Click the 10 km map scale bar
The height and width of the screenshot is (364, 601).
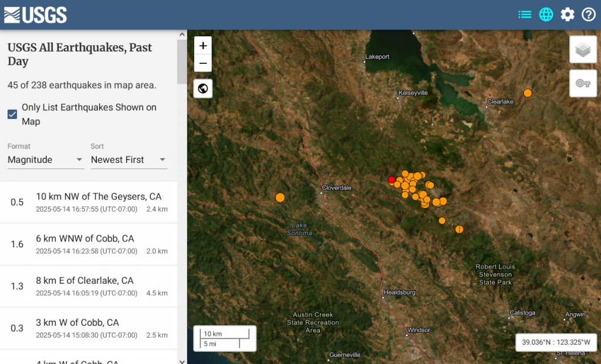pyautogui.click(x=225, y=334)
